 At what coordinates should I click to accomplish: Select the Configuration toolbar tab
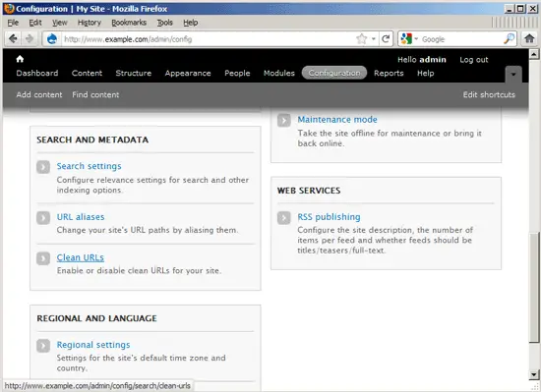334,73
